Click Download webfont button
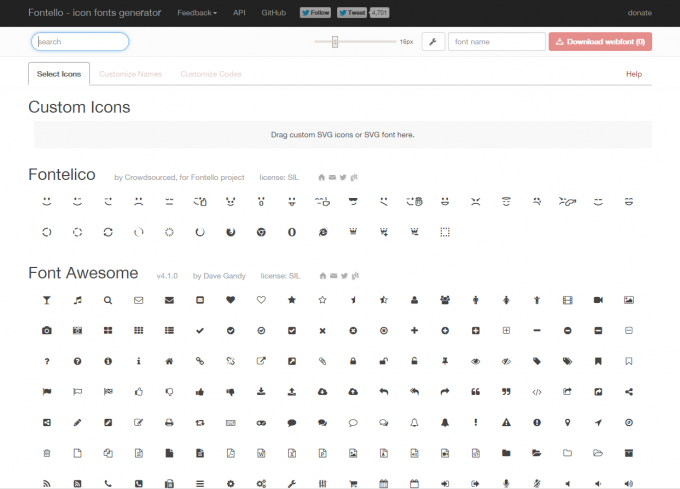The image size is (680, 489). point(600,42)
